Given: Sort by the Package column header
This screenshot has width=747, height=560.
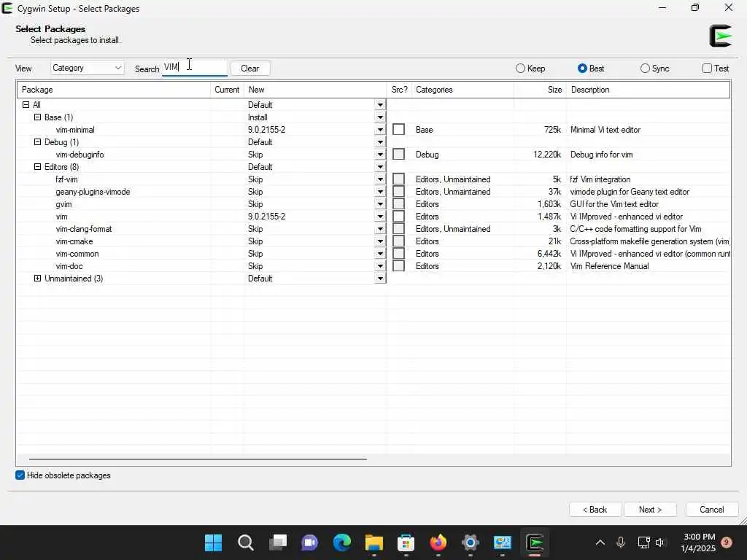Looking at the screenshot, I should tap(114, 90).
